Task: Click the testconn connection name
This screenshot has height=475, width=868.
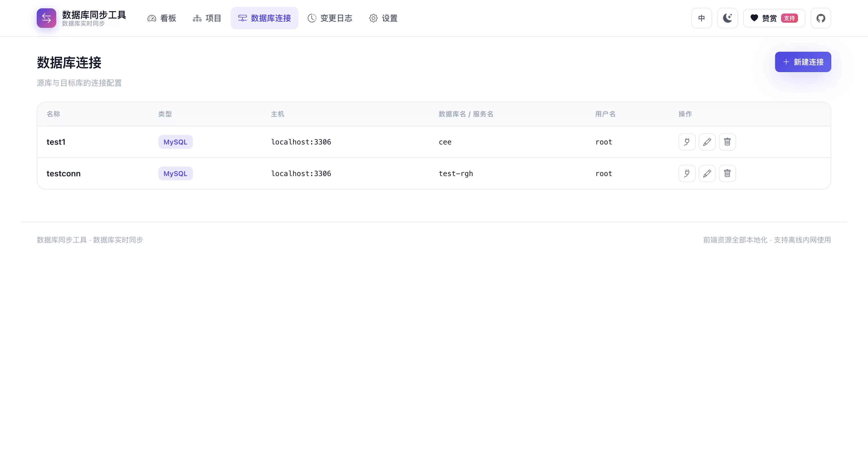Action: coord(64,174)
